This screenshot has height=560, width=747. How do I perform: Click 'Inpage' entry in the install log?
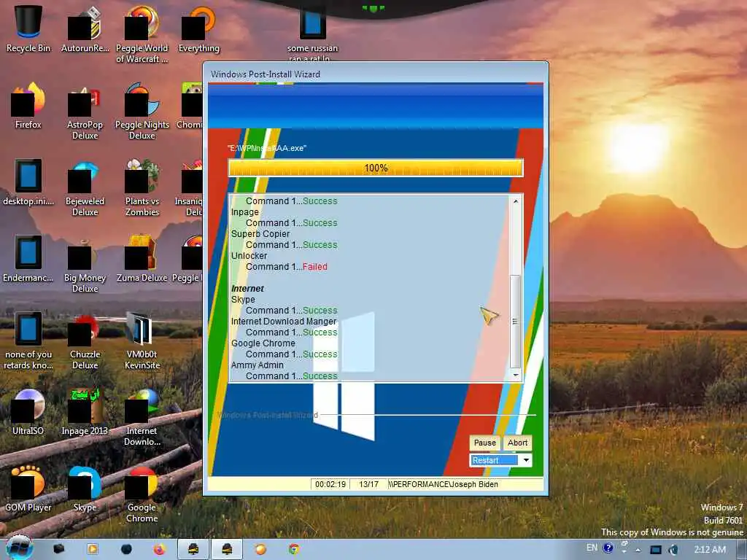[x=245, y=212]
